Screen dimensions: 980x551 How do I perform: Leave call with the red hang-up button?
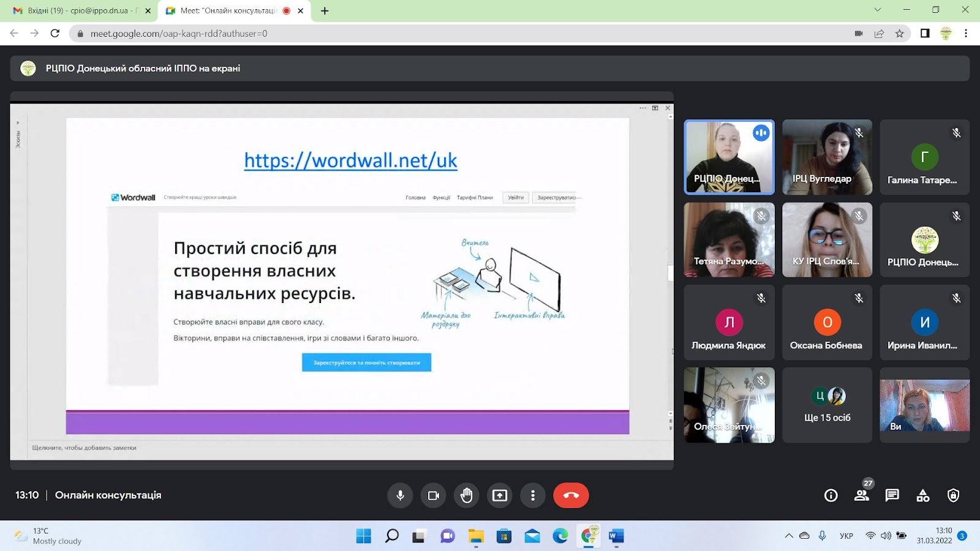571,495
